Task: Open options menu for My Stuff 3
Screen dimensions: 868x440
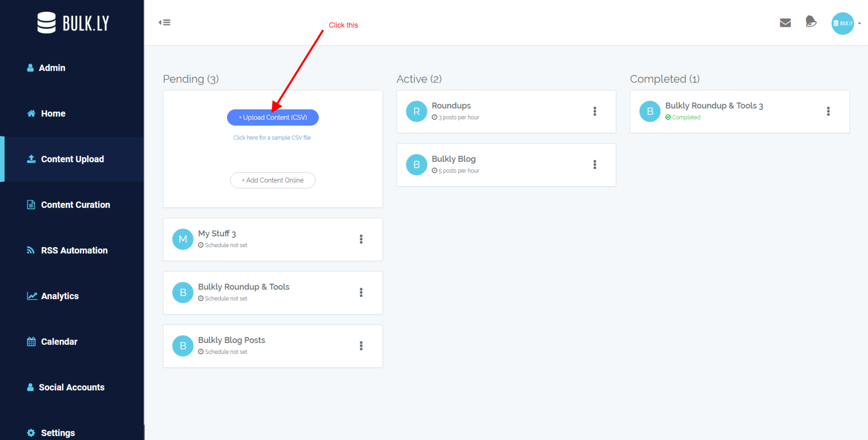Action: [x=361, y=239]
